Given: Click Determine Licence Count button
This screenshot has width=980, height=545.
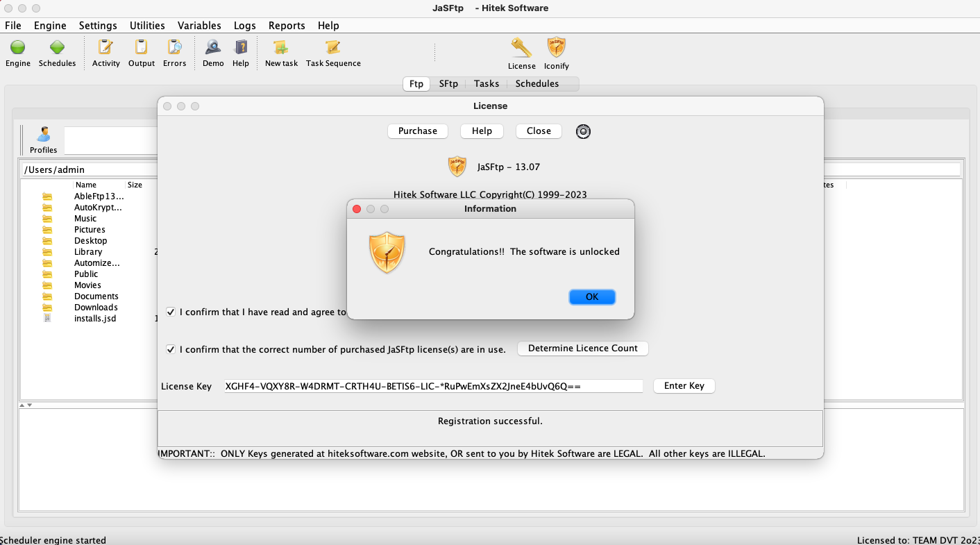Looking at the screenshot, I should 582,349.
